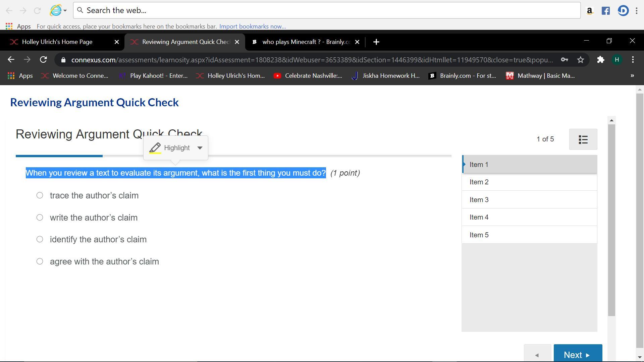644x362 pixels.
Task: Click the bookmark star icon in address bar
Action: [581, 60]
